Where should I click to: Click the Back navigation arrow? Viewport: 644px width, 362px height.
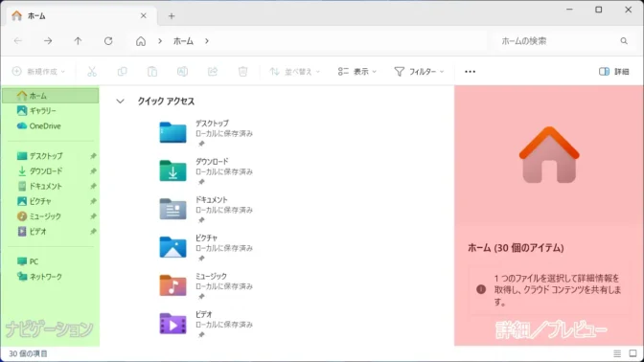18,41
